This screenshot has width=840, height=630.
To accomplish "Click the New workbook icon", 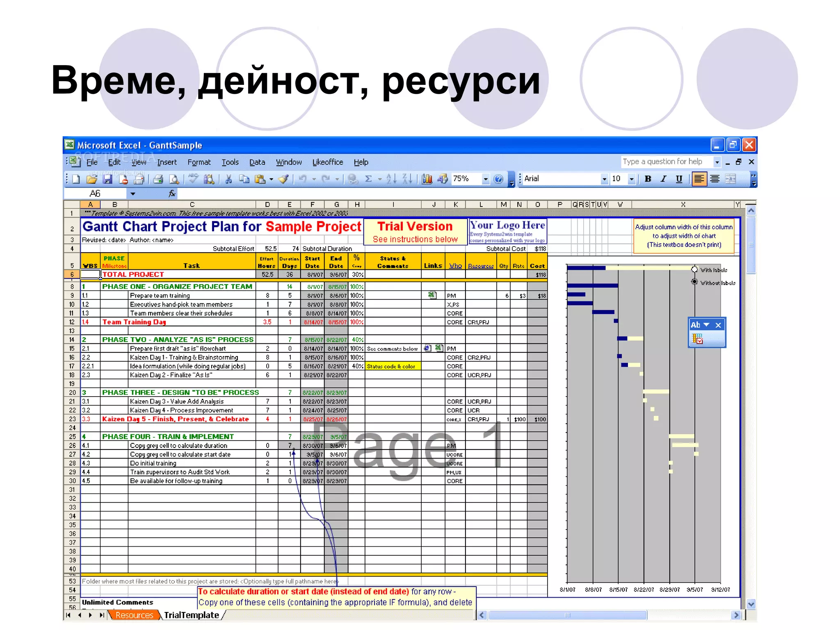I will 76,179.
